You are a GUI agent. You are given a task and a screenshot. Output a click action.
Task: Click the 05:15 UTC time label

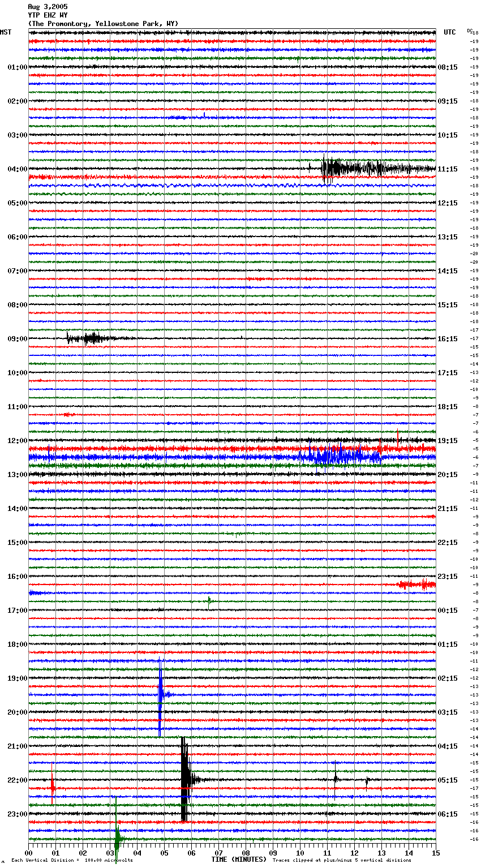point(448,780)
